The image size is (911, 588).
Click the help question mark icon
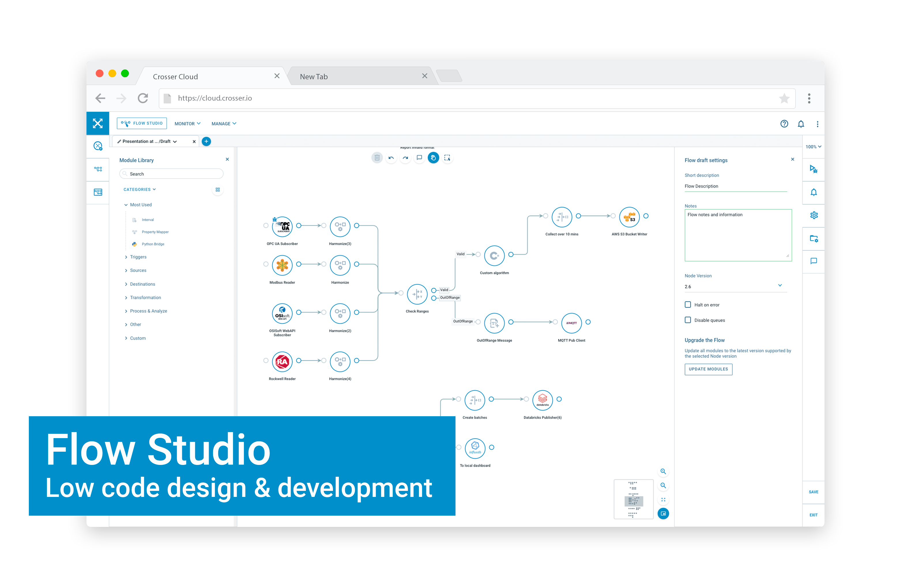(x=784, y=124)
